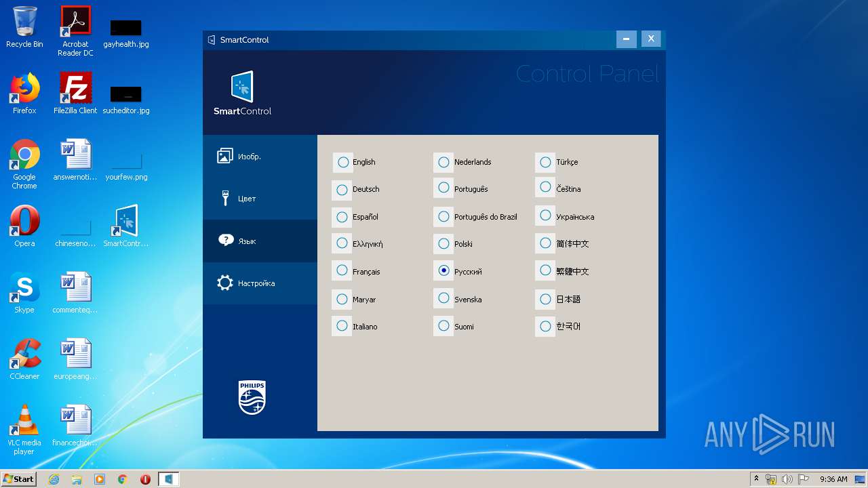Launch Skype desktop shortcut

(x=24, y=293)
